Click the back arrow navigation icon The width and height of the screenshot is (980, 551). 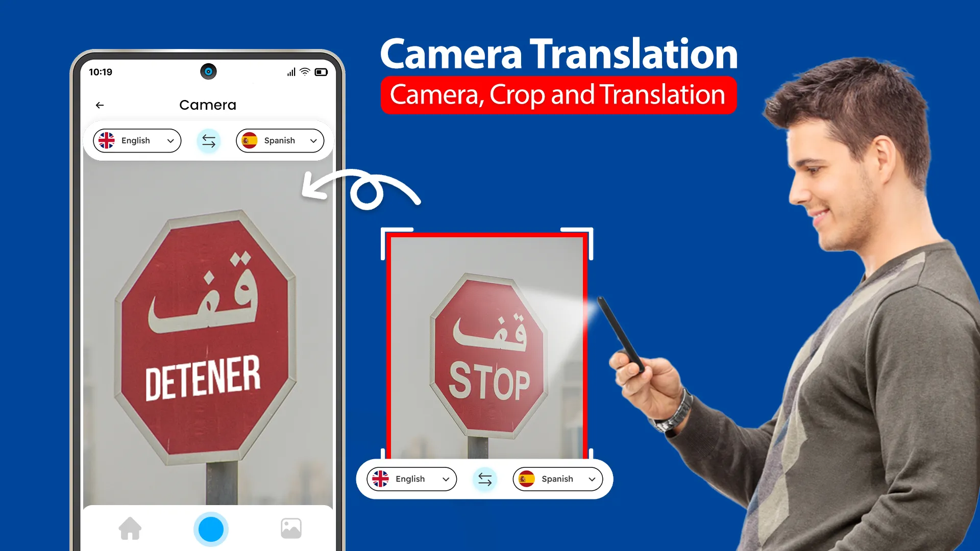pos(100,105)
